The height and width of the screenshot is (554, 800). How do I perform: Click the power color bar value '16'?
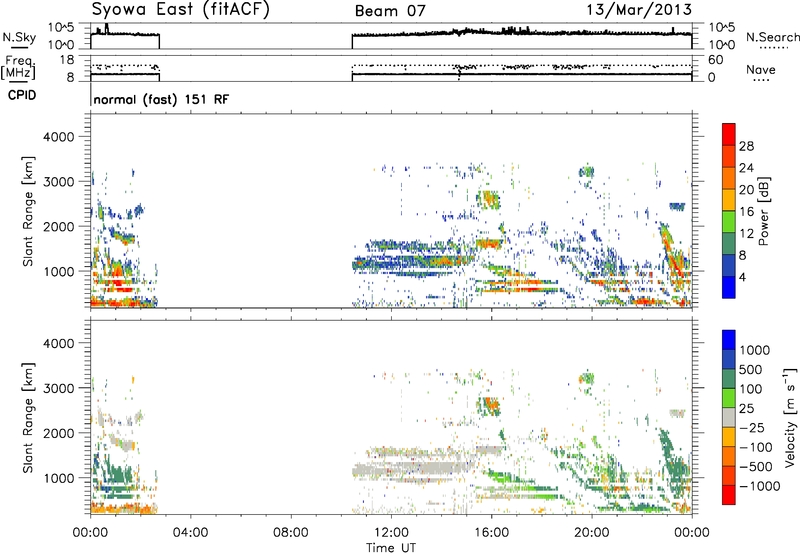[x=746, y=212]
